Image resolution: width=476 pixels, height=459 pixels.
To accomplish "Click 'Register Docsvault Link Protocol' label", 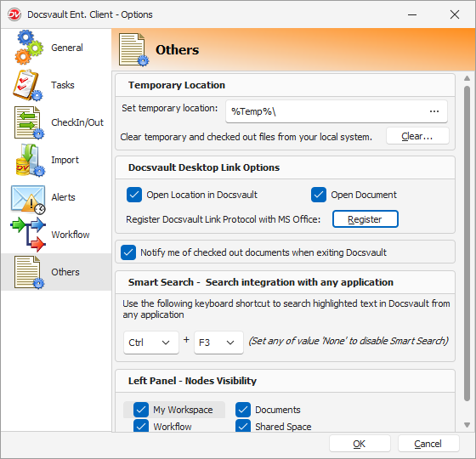I will click(x=223, y=219).
